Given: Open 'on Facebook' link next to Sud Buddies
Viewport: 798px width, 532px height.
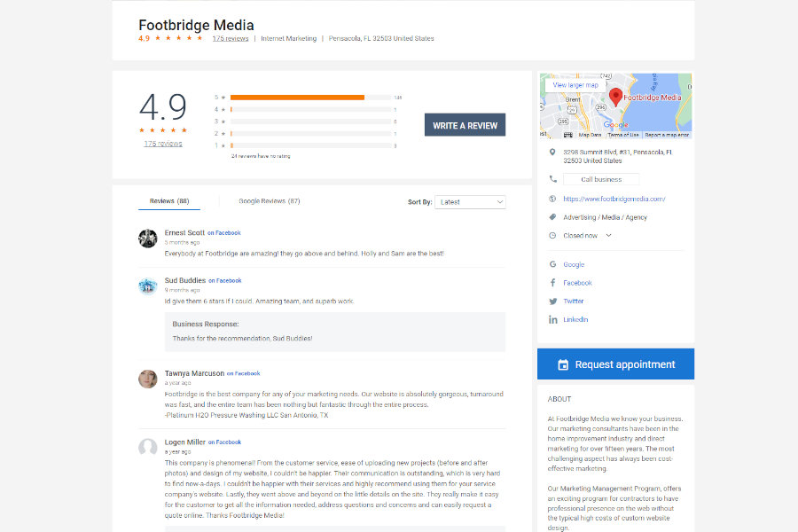Looking at the screenshot, I should tap(225, 280).
